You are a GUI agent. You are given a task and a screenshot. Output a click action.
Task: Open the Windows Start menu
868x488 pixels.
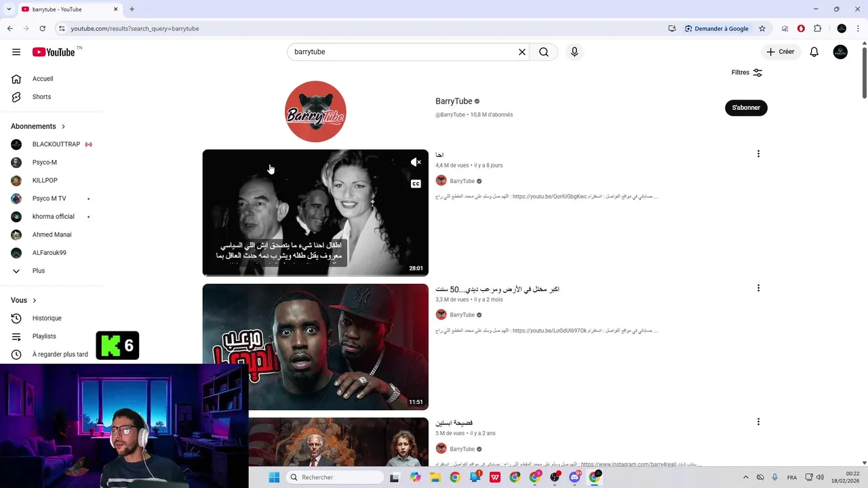(274, 477)
